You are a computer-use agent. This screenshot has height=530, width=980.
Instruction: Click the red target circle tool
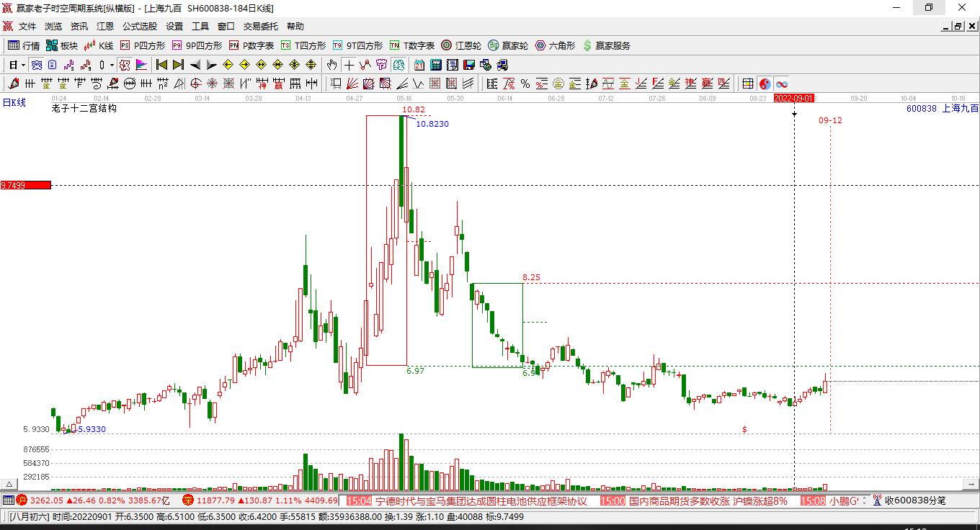pos(195,84)
